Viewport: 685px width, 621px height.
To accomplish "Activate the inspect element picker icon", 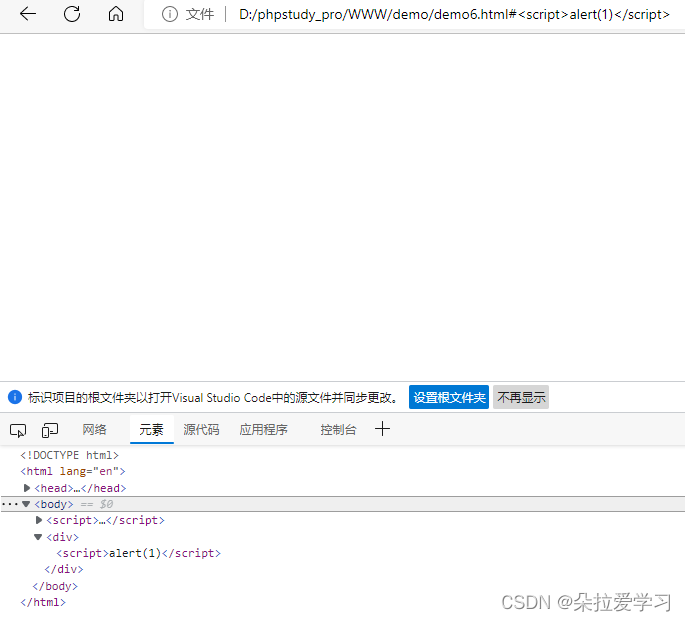I will [x=18, y=430].
